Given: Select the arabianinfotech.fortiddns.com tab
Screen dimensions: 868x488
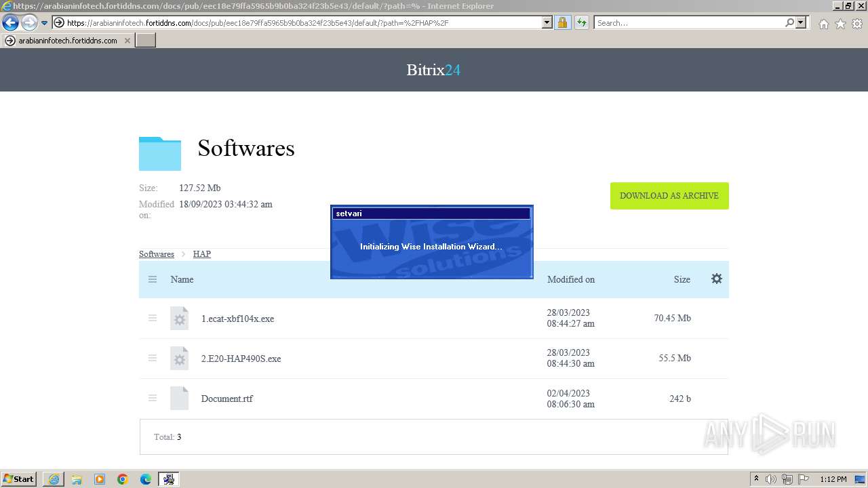Looking at the screenshot, I should (x=68, y=41).
